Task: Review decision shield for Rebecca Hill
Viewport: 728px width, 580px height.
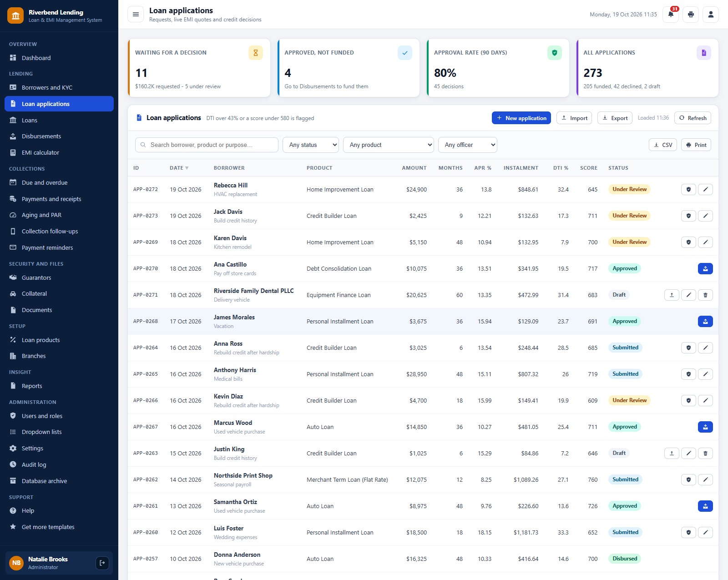Action: (x=688, y=190)
